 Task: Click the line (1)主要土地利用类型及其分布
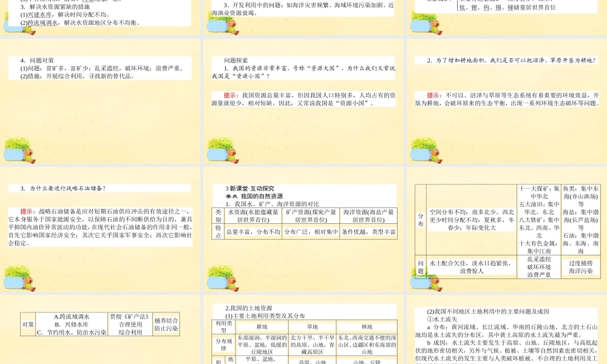(265, 316)
